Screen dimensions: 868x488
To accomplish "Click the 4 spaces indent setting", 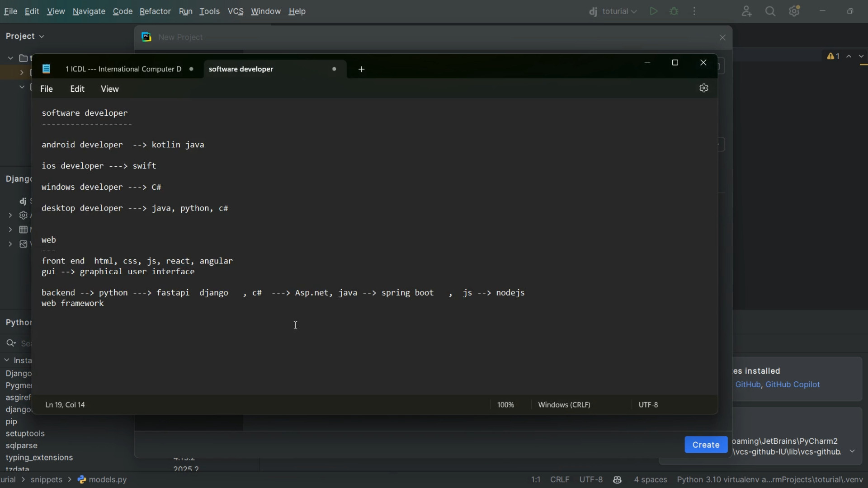I will pyautogui.click(x=651, y=480).
